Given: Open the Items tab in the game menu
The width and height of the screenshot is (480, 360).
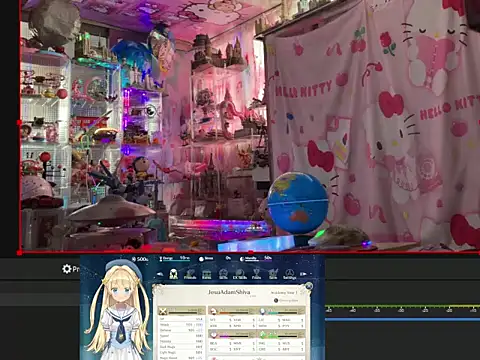Looking at the screenshot, I should point(207,274).
